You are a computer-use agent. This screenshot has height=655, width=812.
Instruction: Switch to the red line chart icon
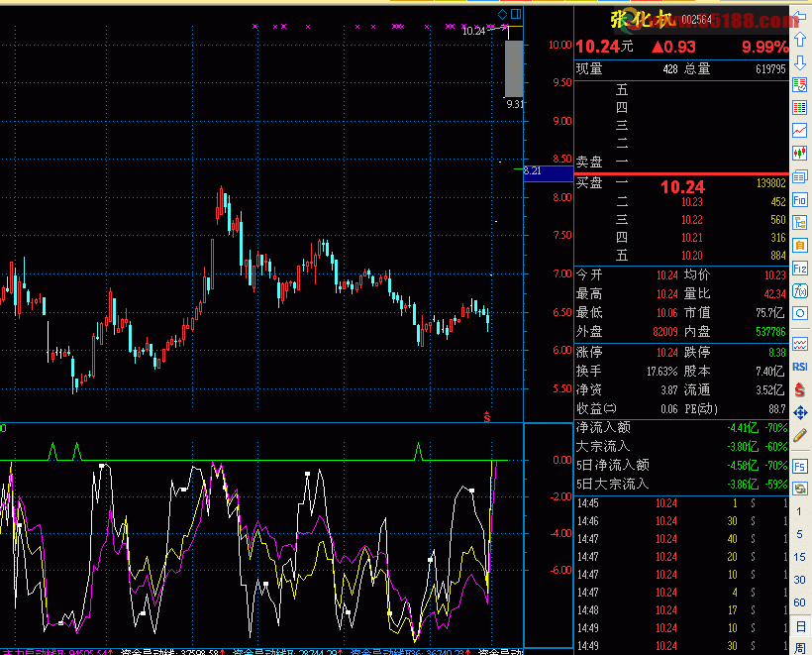[800, 130]
